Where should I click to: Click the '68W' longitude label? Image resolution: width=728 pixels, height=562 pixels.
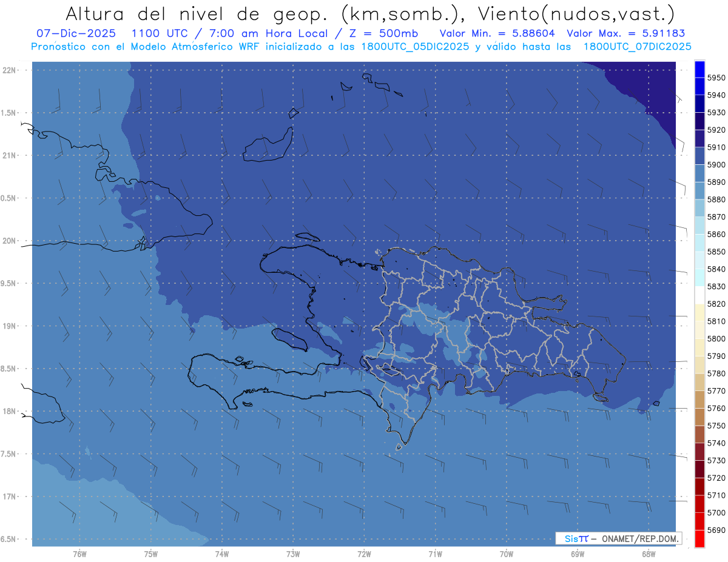coord(649,554)
